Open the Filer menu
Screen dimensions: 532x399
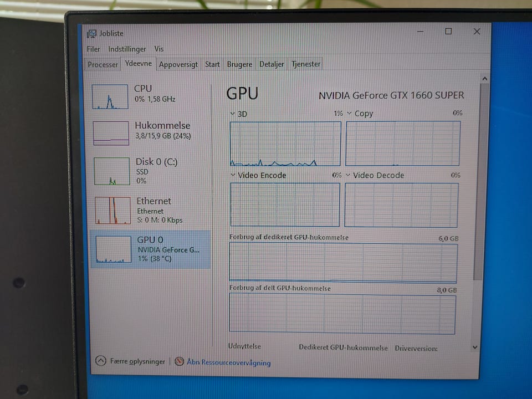tap(93, 49)
